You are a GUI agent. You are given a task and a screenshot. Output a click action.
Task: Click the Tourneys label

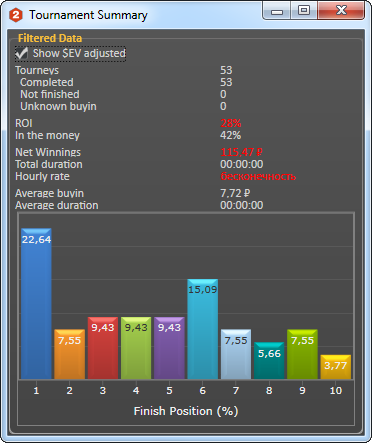click(37, 71)
